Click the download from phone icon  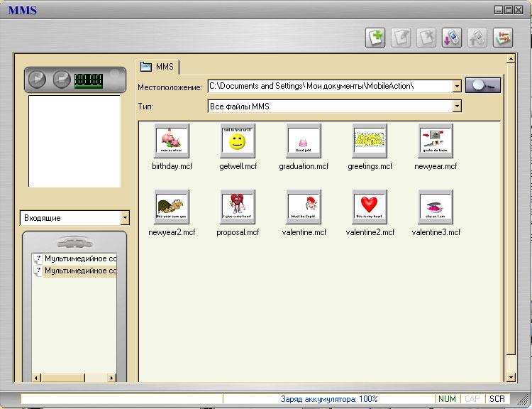(451, 38)
